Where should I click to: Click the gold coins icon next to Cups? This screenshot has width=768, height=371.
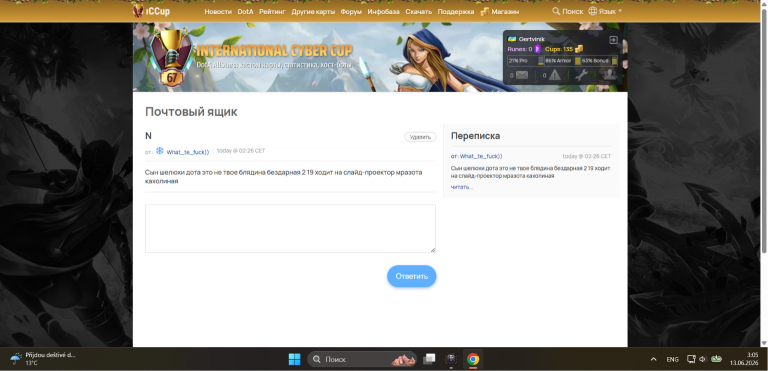(579, 49)
